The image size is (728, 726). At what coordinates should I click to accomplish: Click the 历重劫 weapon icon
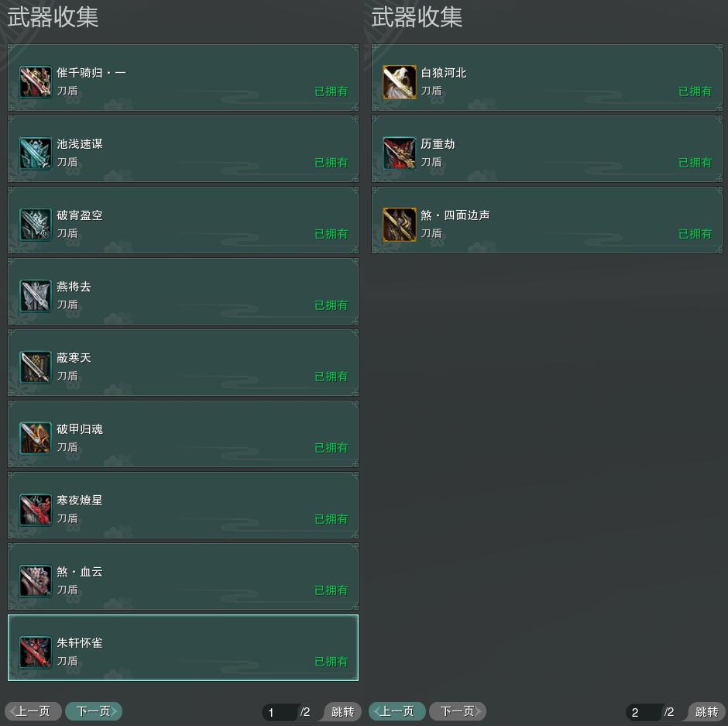400,153
